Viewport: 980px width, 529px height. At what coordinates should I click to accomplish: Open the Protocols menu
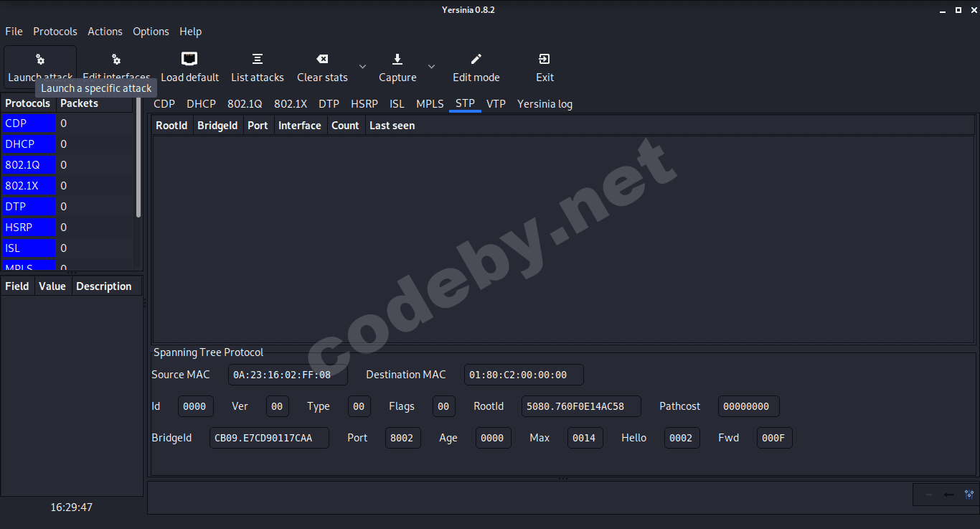55,32
